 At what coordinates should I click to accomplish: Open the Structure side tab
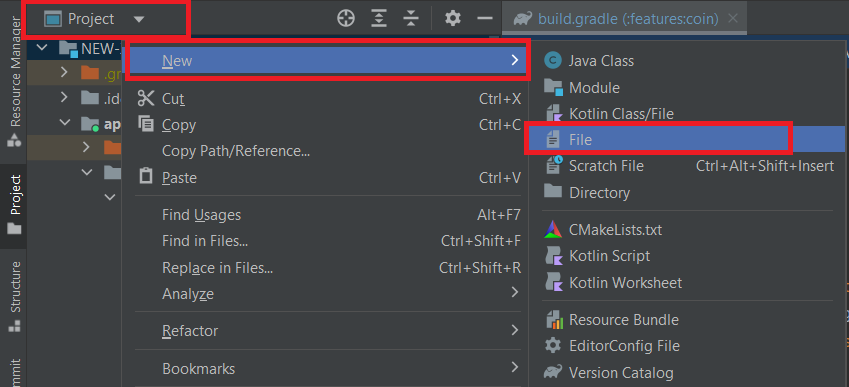(x=15, y=297)
